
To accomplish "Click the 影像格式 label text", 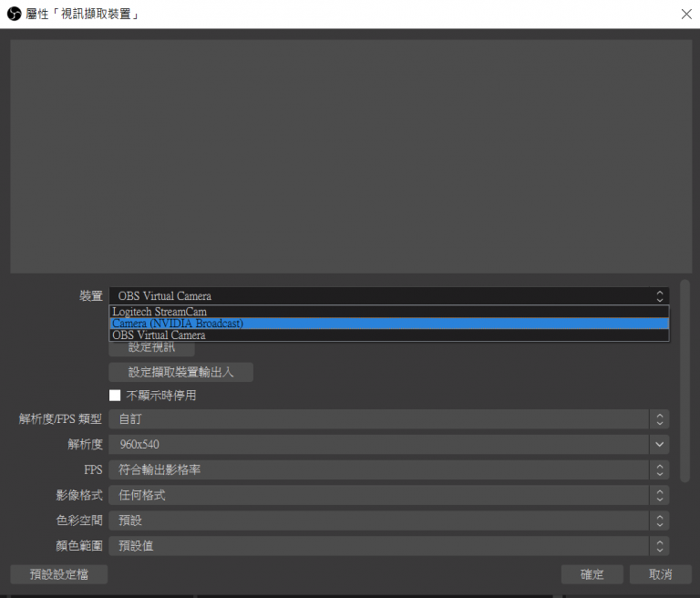I will point(79,495).
